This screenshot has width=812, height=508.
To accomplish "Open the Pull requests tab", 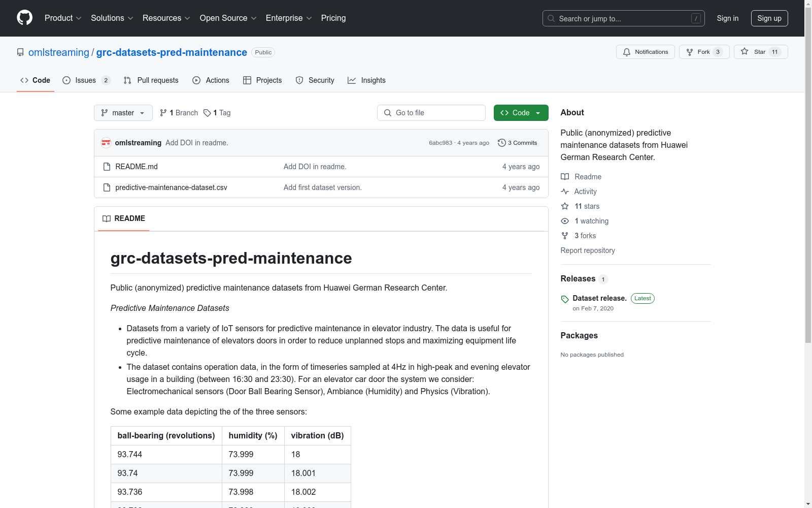I will coord(151,80).
